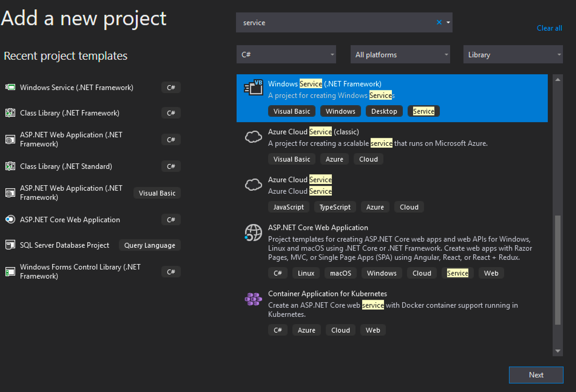Click the Kubernetes container application icon
This screenshot has width=576, height=392.
253,299
